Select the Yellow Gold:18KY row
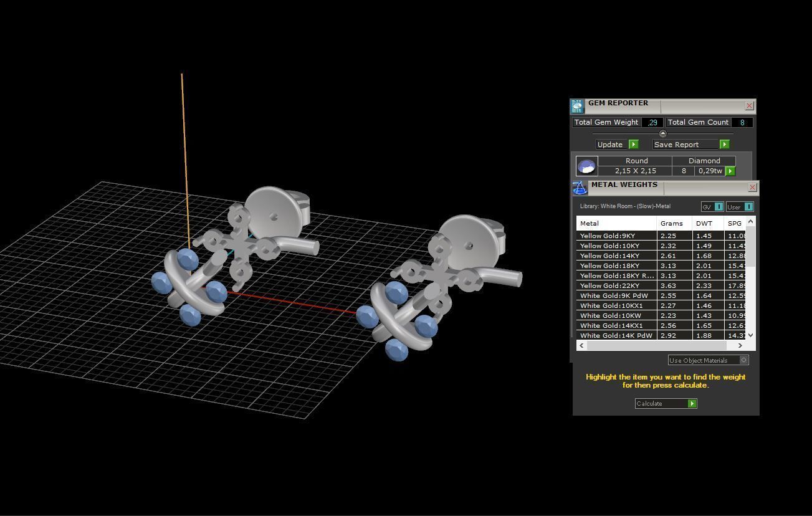Viewport: 812px width, 516px height. pos(661,265)
